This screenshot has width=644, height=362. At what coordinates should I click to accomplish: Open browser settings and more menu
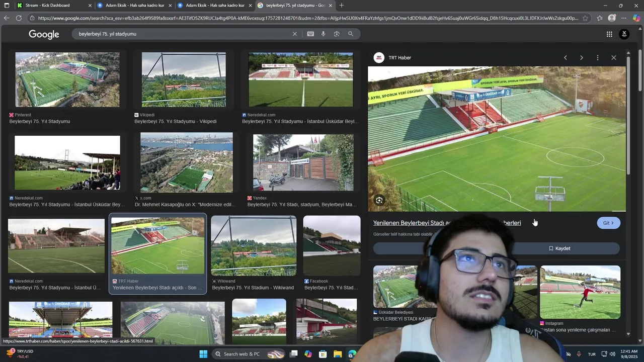[x=624, y=18]
